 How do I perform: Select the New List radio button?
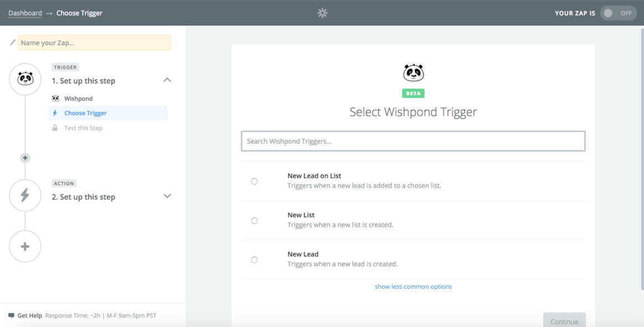[x=254, y=221]
